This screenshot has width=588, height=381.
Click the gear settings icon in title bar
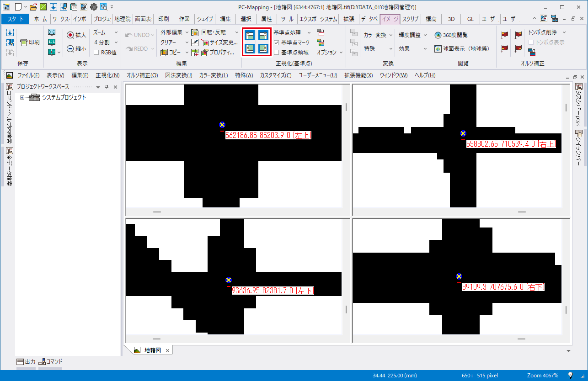[x=94, y=7]
